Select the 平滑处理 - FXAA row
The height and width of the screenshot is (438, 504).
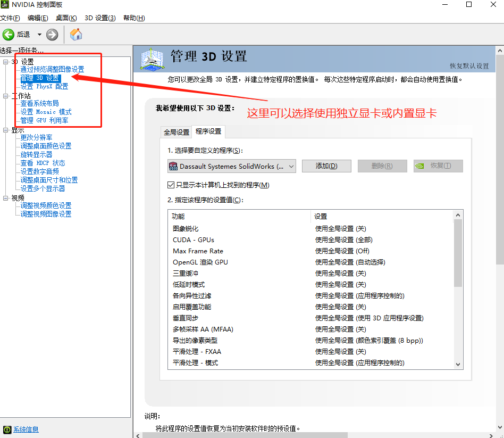pyautogui.click(x=310, y=351)
